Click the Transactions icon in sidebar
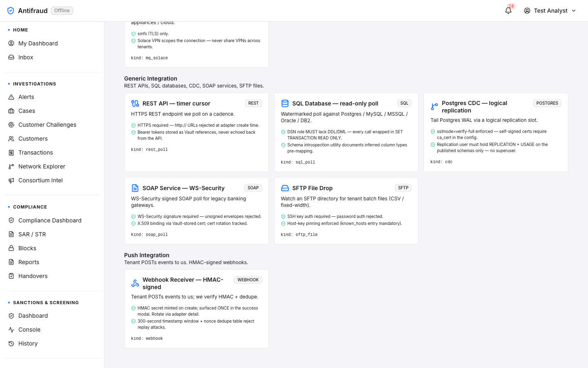588x368 pixels. point(11,153)
